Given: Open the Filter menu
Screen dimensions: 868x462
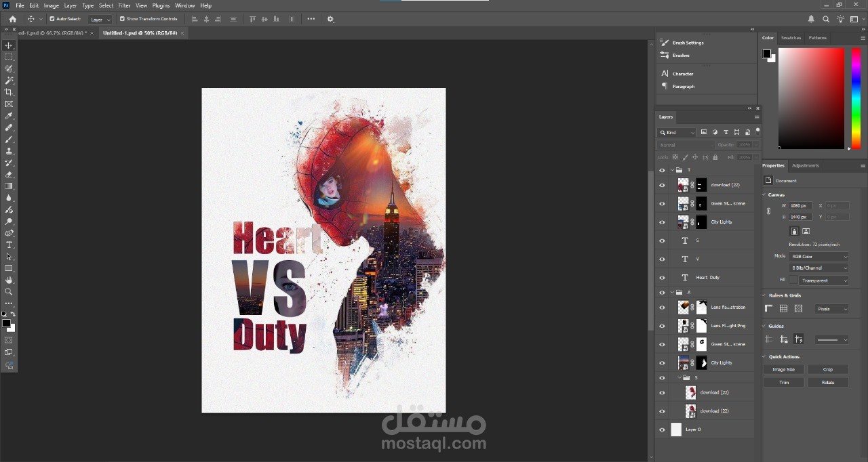Looking at the screenshot, I should tap(124, 5).
